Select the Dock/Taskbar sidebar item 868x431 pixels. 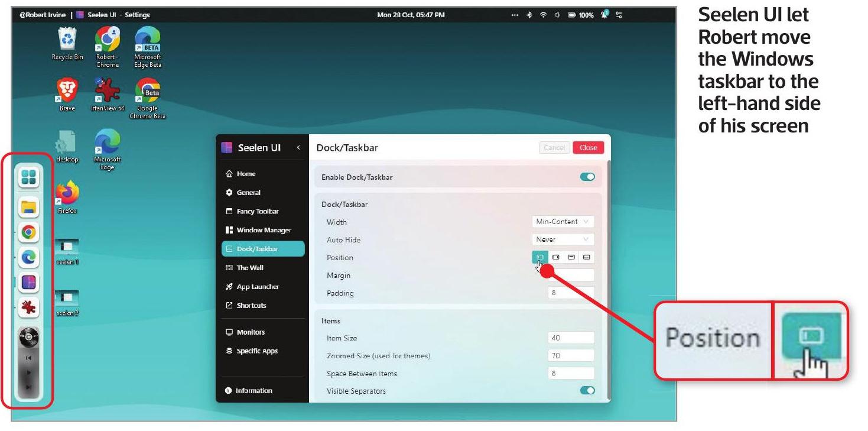coord(263,249)
